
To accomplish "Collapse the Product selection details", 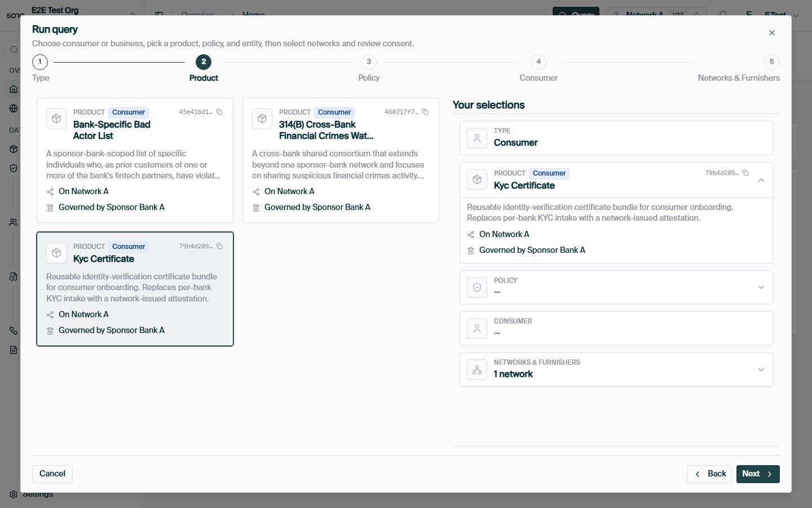I will [761, 180].
